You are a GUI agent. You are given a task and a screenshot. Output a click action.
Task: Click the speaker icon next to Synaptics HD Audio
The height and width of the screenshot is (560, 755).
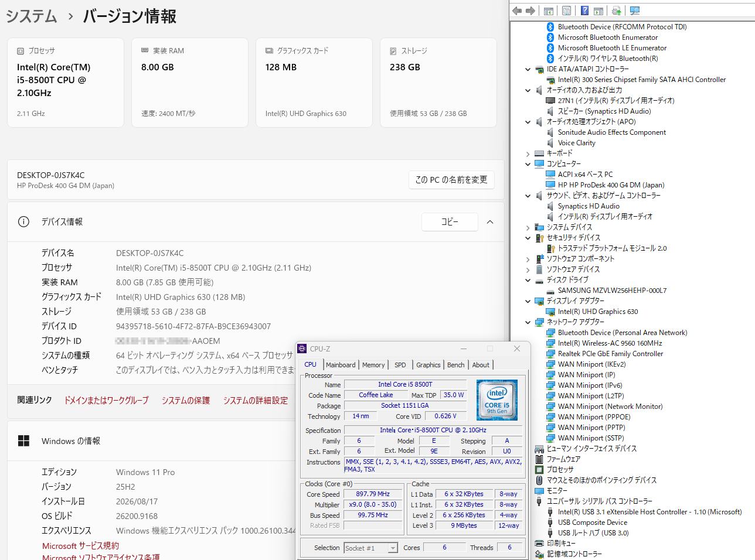coord(550,206)
